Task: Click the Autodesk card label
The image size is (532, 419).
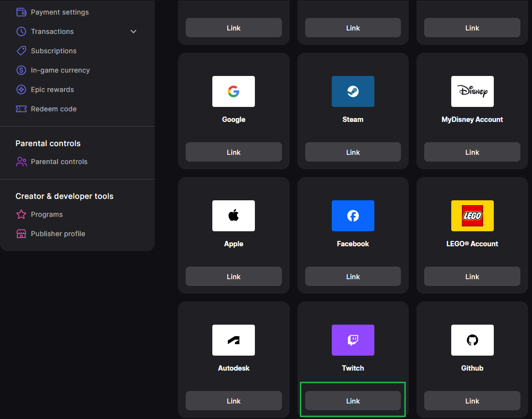Action: point(234,368)
